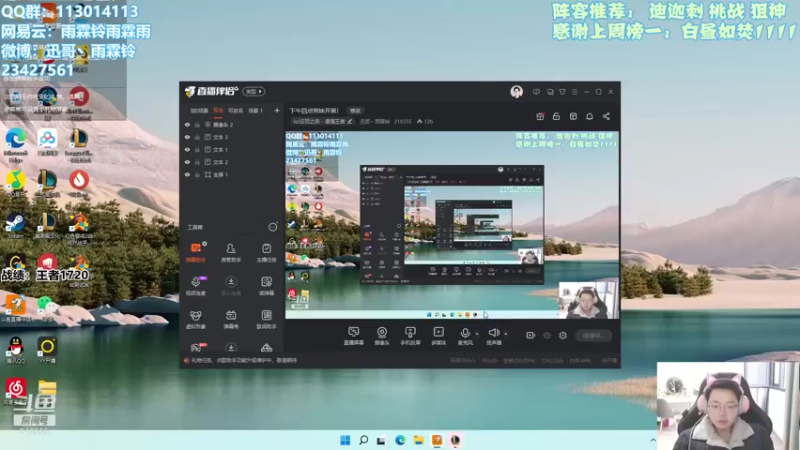Open the layout panel icon beside the lock
800x450 pixels.
573,116
